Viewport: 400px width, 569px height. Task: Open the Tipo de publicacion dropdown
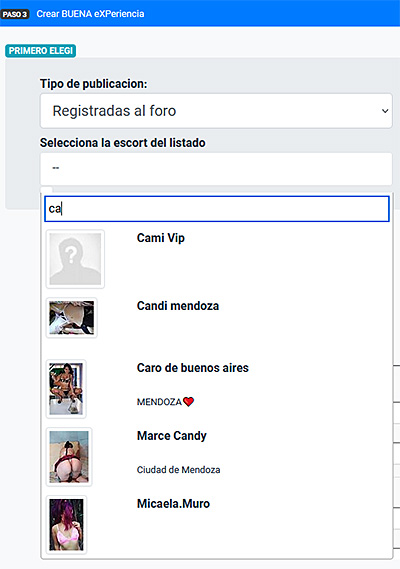[216, 111]
